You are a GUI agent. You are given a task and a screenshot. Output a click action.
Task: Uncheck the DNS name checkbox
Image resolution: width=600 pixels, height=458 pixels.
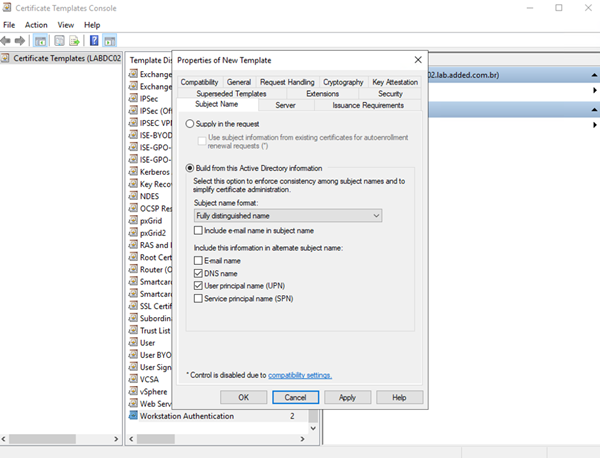point(198,273)
